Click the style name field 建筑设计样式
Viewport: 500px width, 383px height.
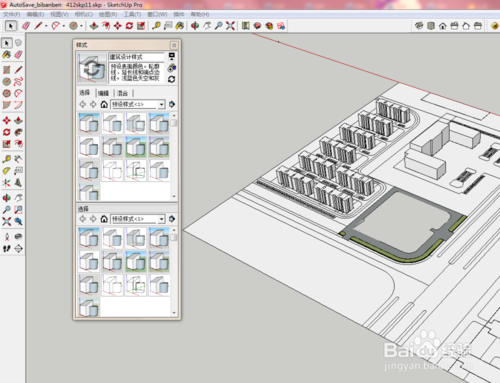[x=136, y=57]
